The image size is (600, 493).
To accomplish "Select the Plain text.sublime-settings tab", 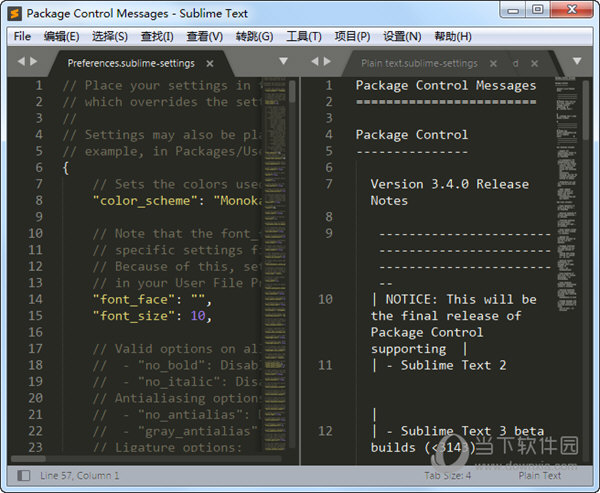I will click(419, 63).
